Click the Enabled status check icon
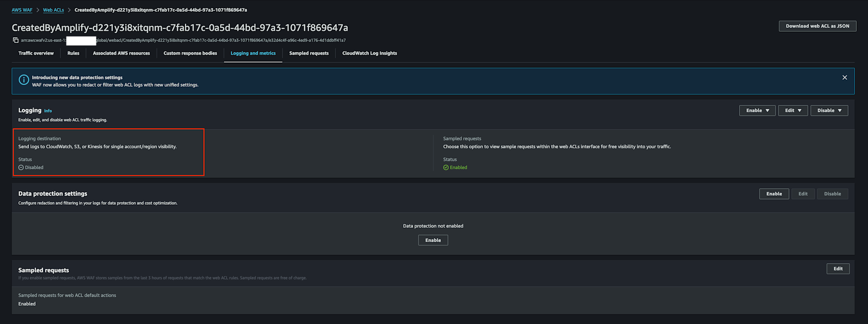This screenshot has height=324, width=868. click(446, 167)
